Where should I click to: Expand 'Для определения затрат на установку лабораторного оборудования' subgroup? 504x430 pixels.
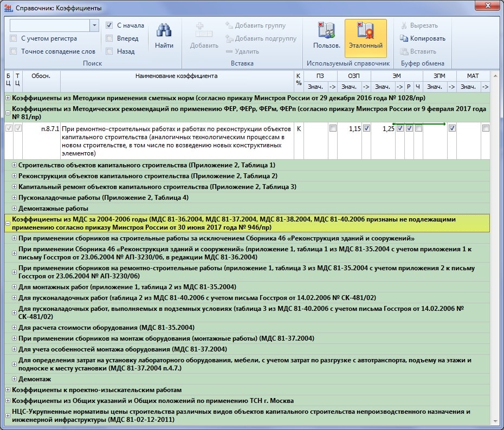[x=14, y=364]
